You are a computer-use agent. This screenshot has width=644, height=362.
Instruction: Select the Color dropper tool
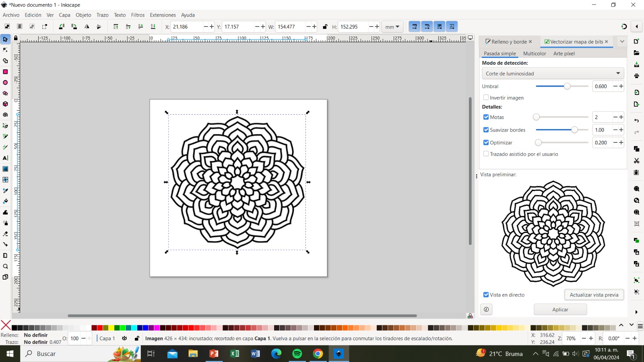pos(5,190)
